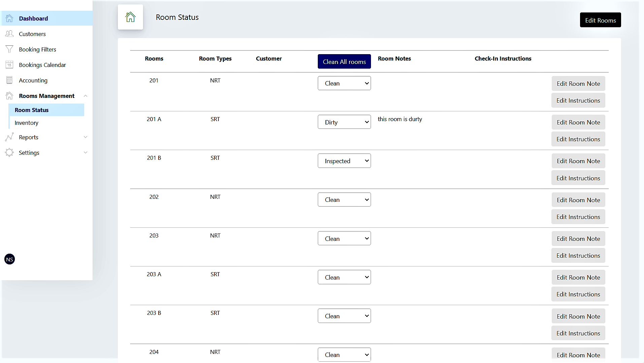Viewport: 644px width, 363px height.
Task: Click the Settings gear icon
Action: (9, 152)
